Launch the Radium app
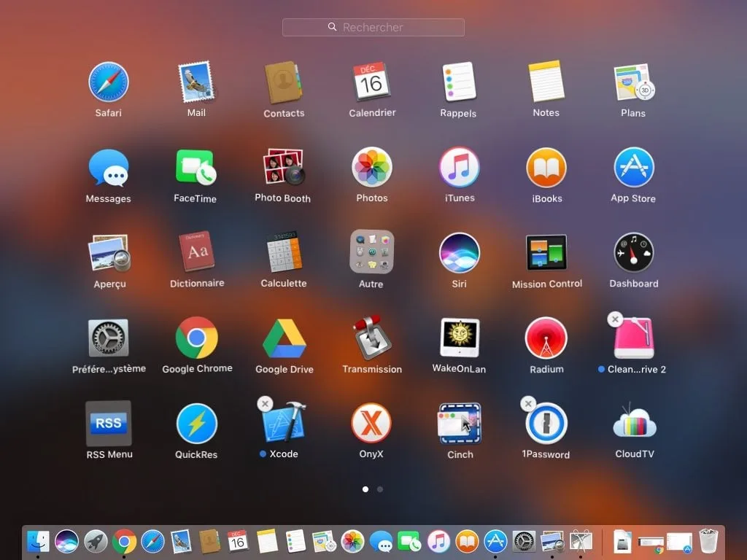Screen dimensions: 747x560 (546, 338)
